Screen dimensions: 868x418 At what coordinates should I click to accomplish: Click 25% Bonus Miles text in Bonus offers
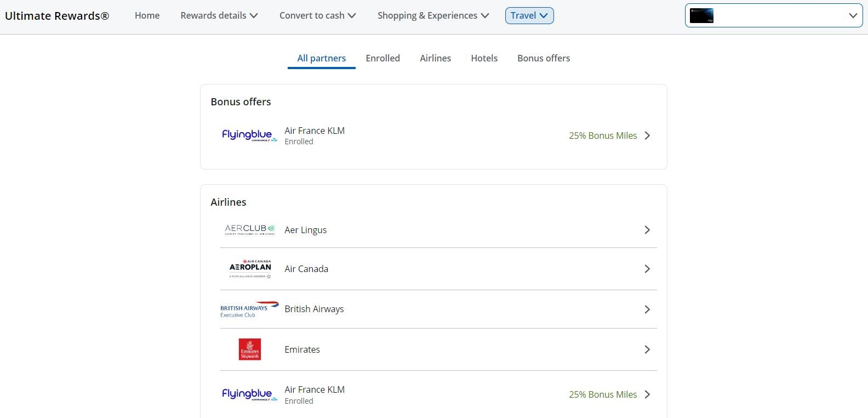pyautogui.click(x=603, y=135)
